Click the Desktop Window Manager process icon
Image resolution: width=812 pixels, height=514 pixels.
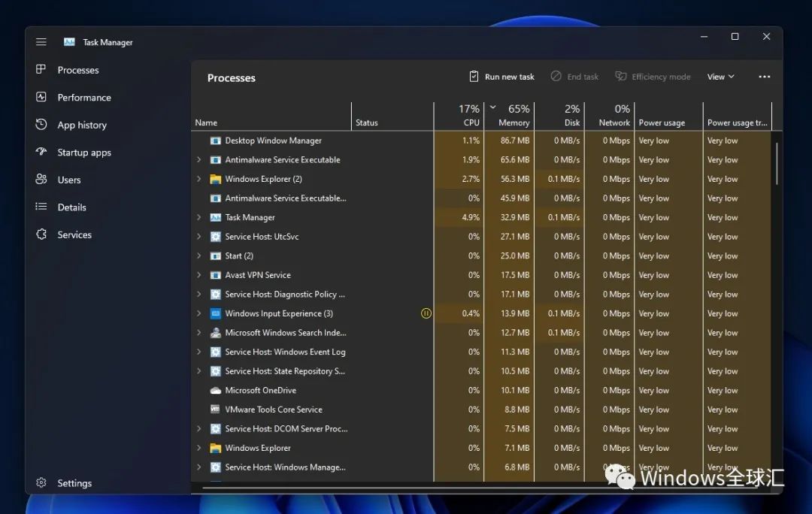click(216, 141)
